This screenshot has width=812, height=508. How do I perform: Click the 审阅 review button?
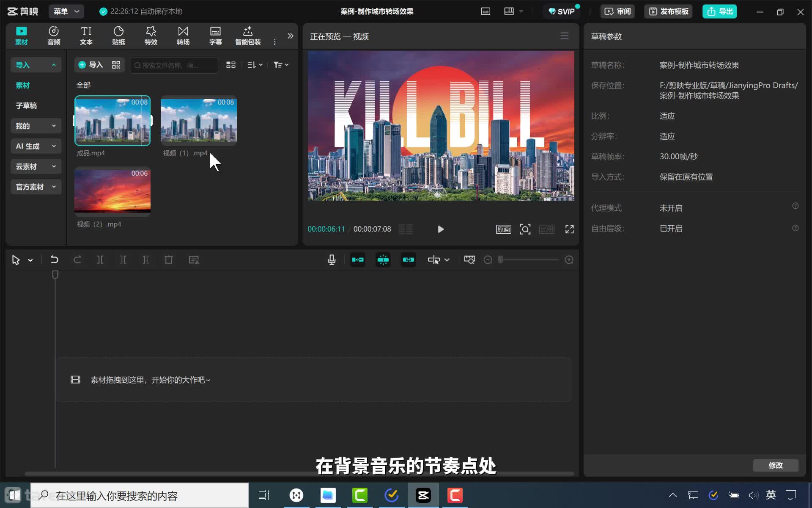point(617,11)
